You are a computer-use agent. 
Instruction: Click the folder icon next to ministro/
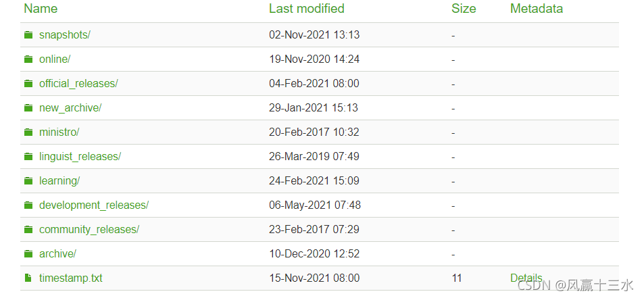coord(28,132)
